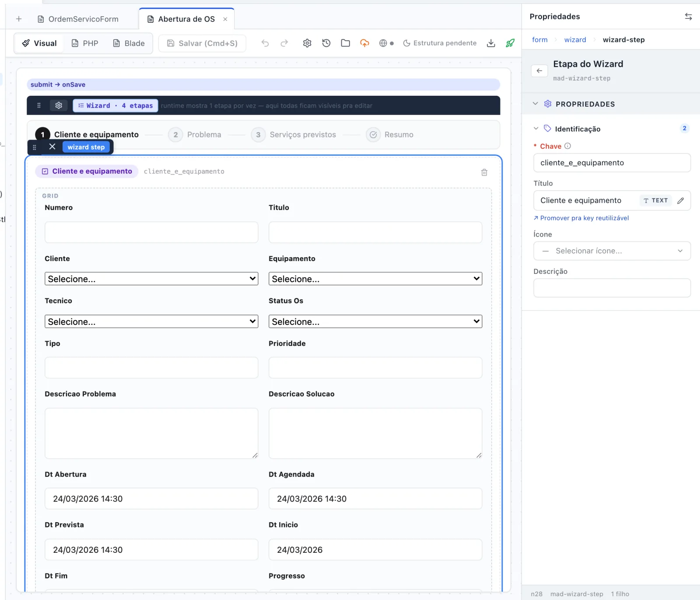Open the Wizard gear settings icon
The height and width of the screenshot is (600, 700).
[x=59, y=105]
